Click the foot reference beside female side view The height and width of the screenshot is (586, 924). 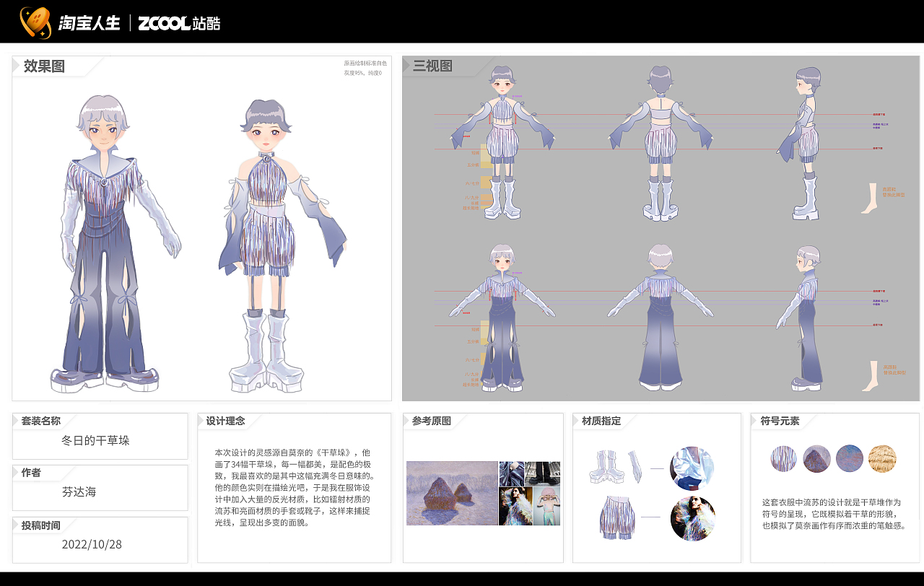(x=870, y=198)
